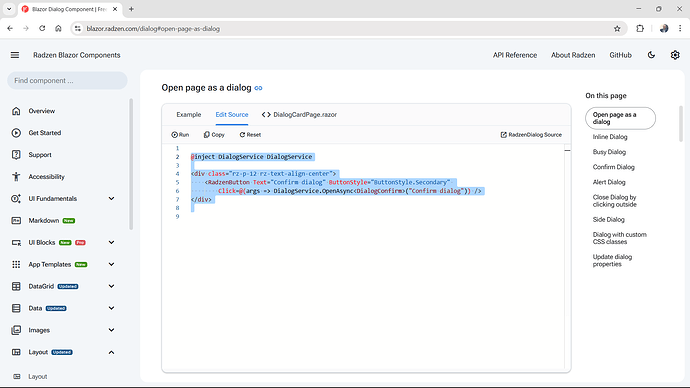Open the Chrome profile avatar

tap(664, 29)
